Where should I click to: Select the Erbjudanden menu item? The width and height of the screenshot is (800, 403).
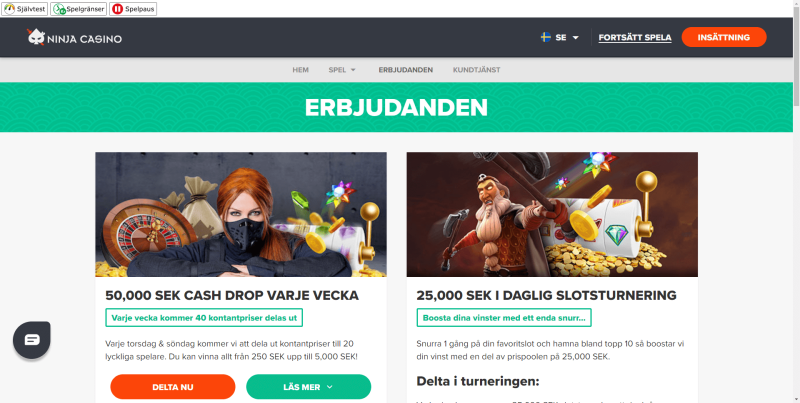(x=406, y=70)
